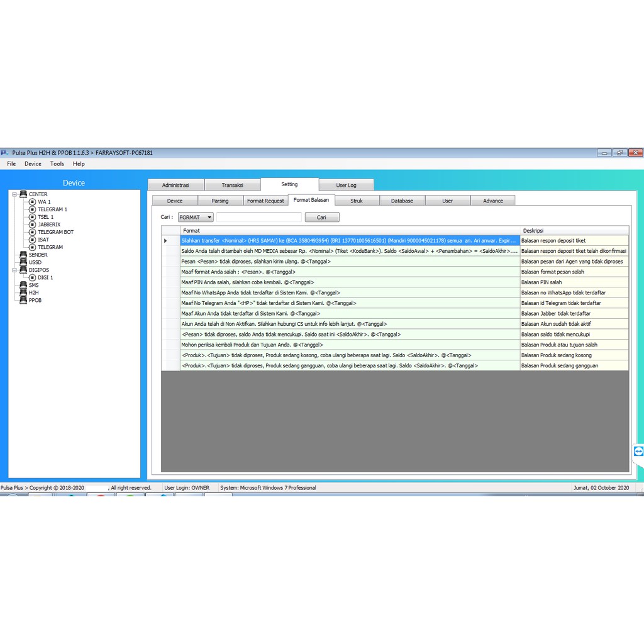644x644 pixels.
Task: Open the Tools menu
Action: [x=57, y=164]
